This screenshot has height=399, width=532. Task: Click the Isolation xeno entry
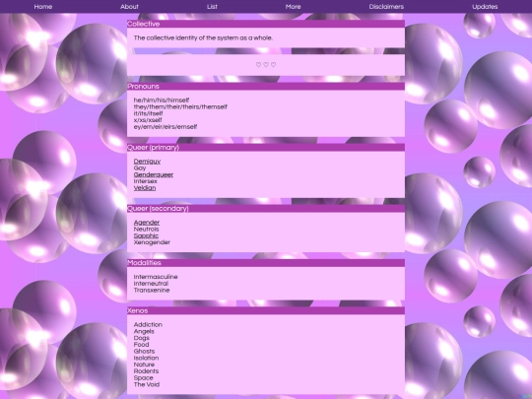coord(146,358)
